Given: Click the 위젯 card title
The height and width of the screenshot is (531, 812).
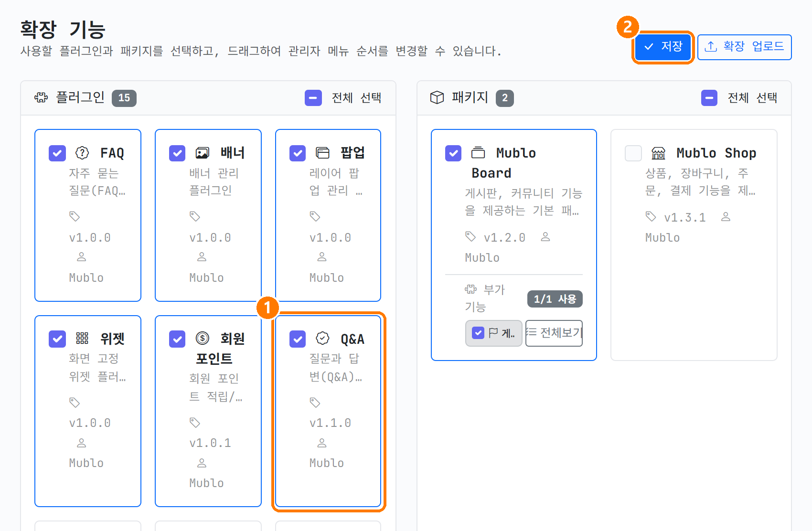Looking at the screenshot, I should pos(112,339).
